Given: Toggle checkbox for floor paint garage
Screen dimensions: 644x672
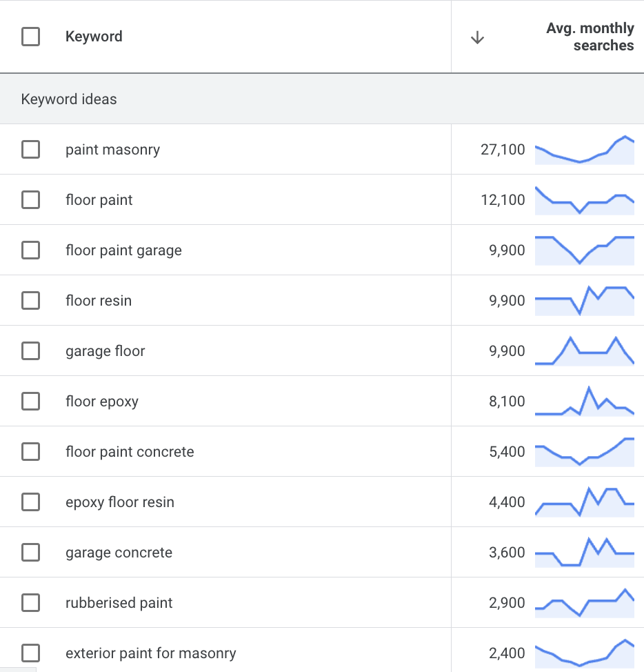Looking at the screenshot, I should 30,250.
